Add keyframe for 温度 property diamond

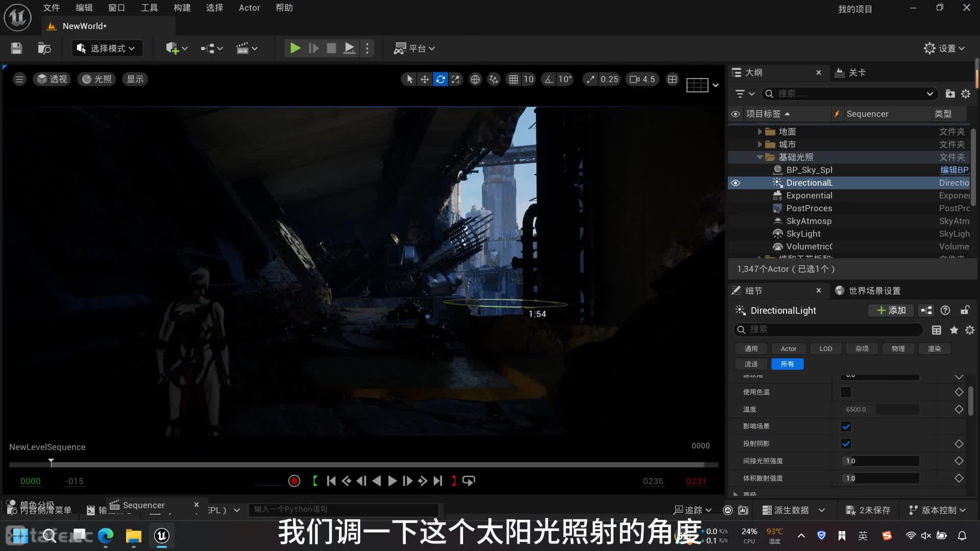tap(959, 409)
